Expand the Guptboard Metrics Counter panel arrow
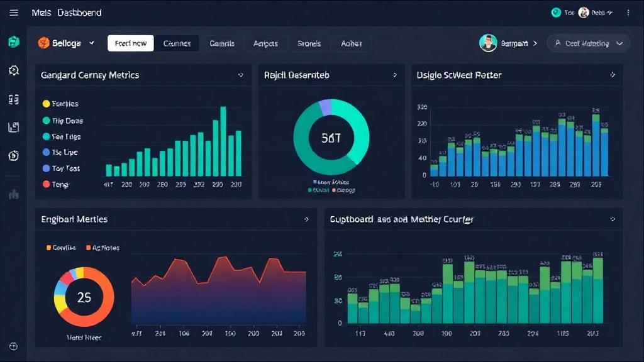The width and height of the screenshot is (644, 362). coord(613,219)
